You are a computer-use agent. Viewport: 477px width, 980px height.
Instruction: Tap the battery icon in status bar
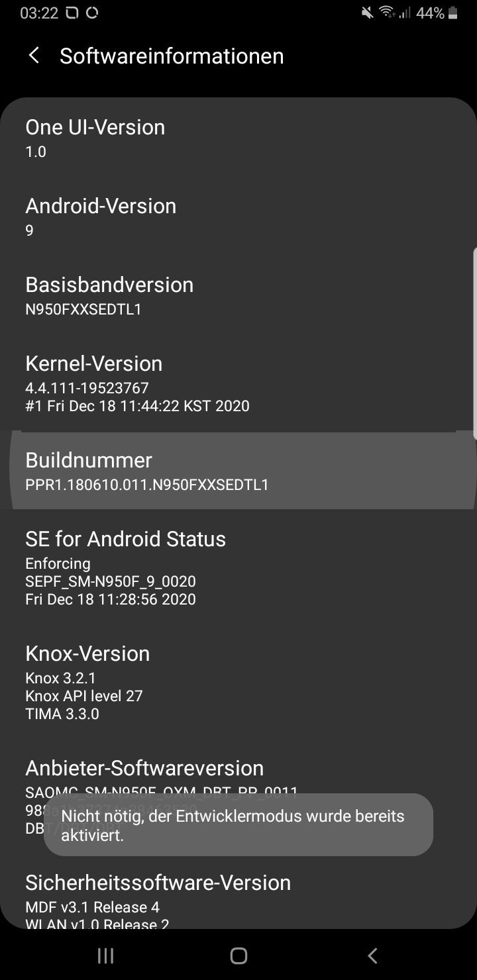click(x=453, y=13)
